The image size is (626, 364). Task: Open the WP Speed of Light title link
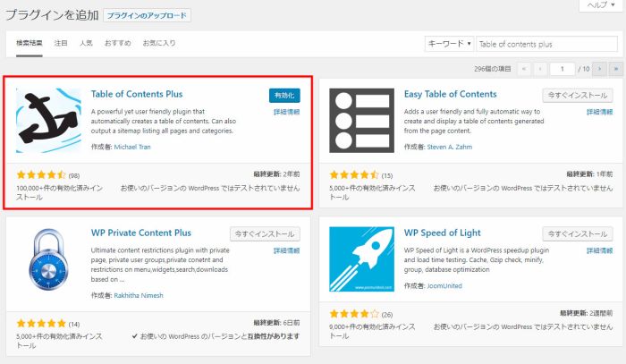click(x=443, y=233)
